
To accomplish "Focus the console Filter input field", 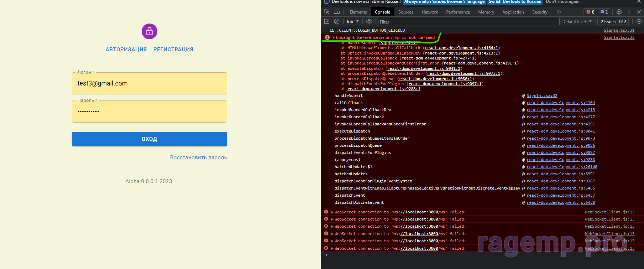I will point(468,22).
